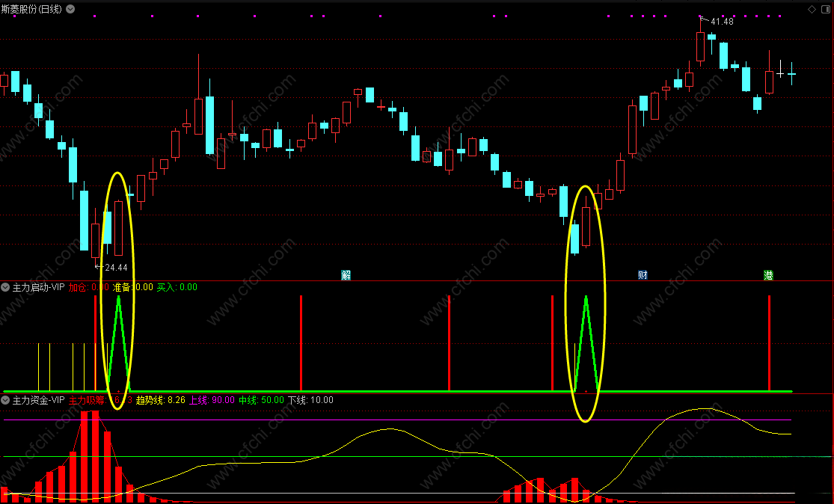Collapse the 主力资金-VIP indicator panel arrow
This screenshot has height=504, width=834.
pos(5,400)
